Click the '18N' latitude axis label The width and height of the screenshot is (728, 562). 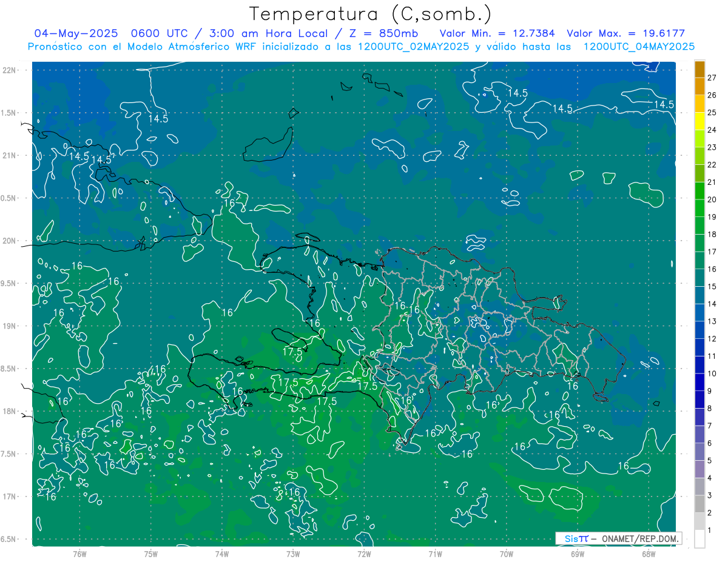pos(9,411)
